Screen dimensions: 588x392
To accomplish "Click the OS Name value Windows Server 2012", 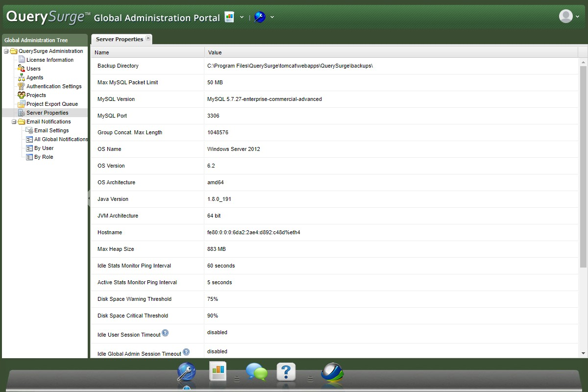I will tap(234, 149).
